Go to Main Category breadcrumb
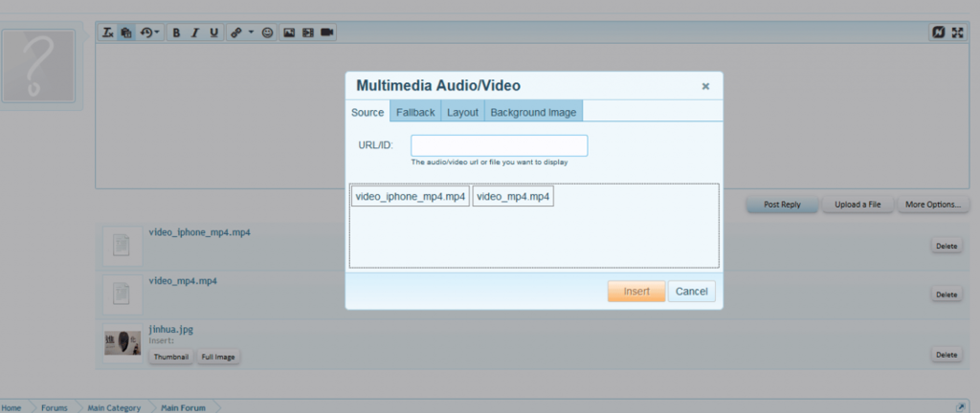This screenshot has height=413, width=980. 114,408
